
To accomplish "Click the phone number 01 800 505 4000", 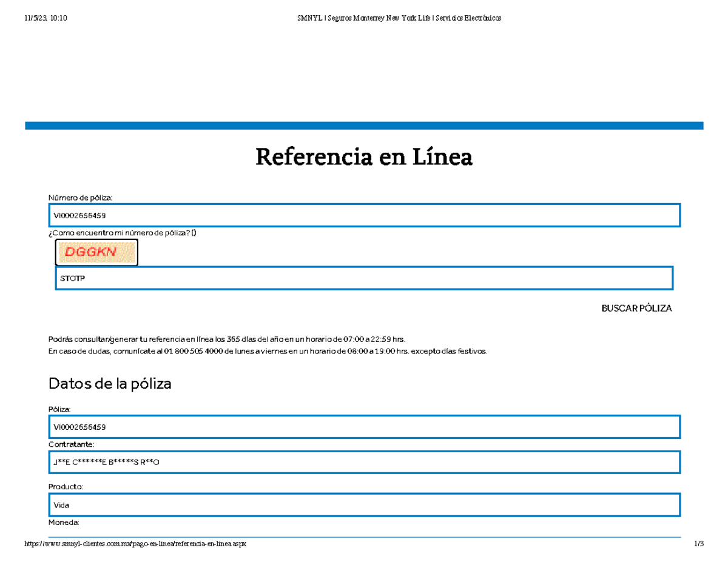I will (193, 351).
